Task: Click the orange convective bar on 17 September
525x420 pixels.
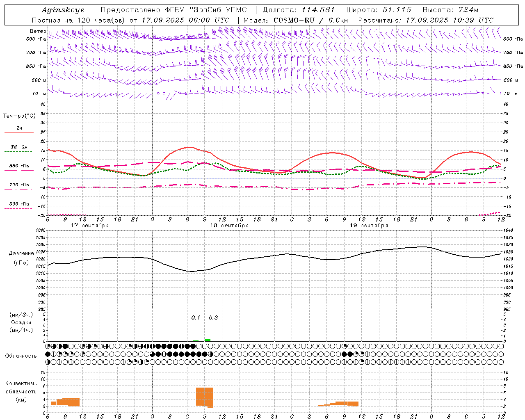Action: point(65,402)
